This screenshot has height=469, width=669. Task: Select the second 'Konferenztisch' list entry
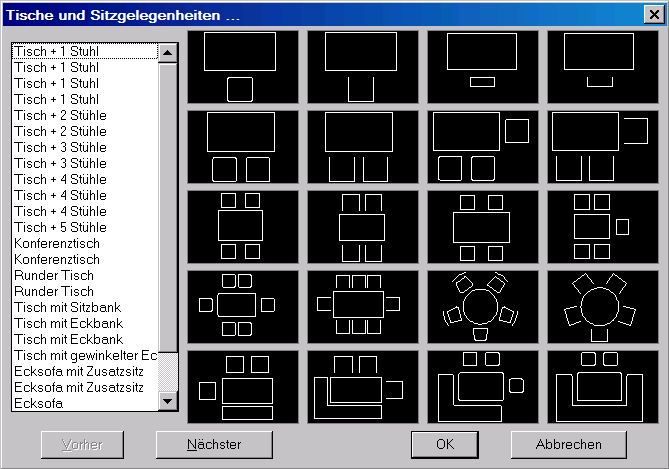pos(85,259)
